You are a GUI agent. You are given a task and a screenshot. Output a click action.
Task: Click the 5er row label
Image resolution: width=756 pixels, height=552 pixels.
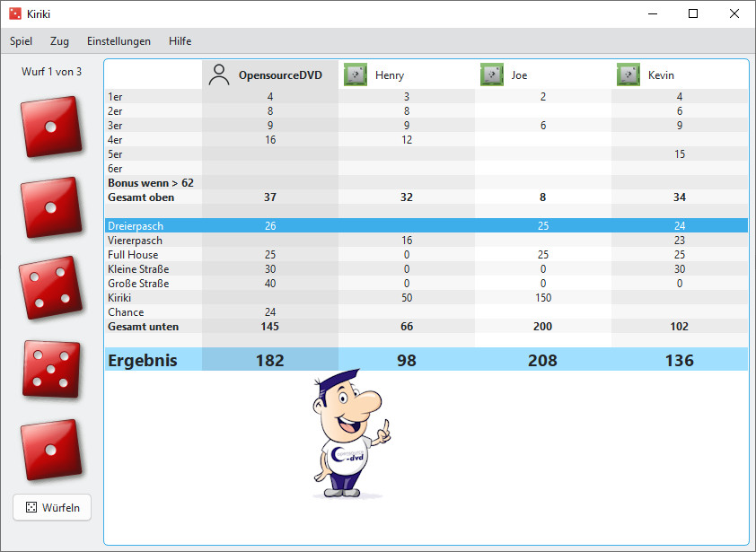tap(115, 154)
